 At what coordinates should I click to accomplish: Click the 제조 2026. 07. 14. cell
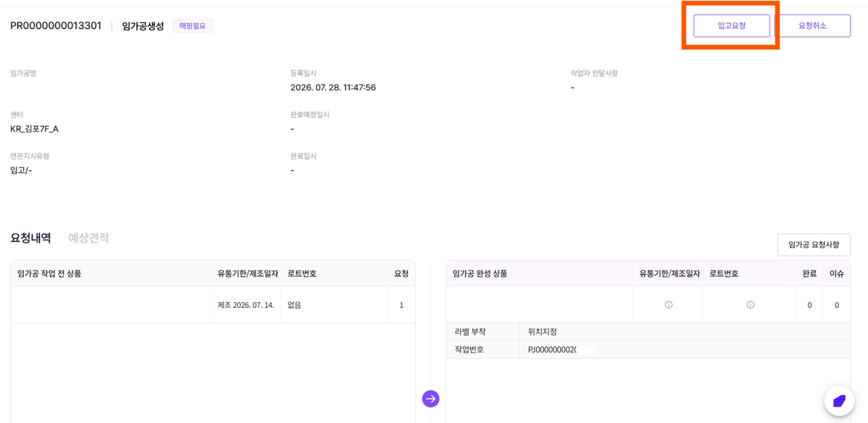coord(245,305)
